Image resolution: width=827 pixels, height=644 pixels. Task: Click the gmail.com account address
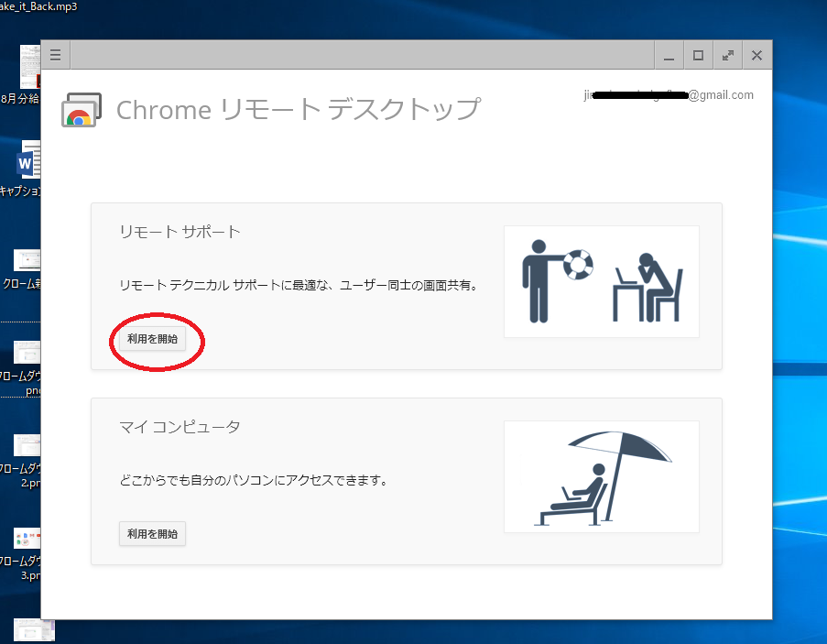point(669,95)
